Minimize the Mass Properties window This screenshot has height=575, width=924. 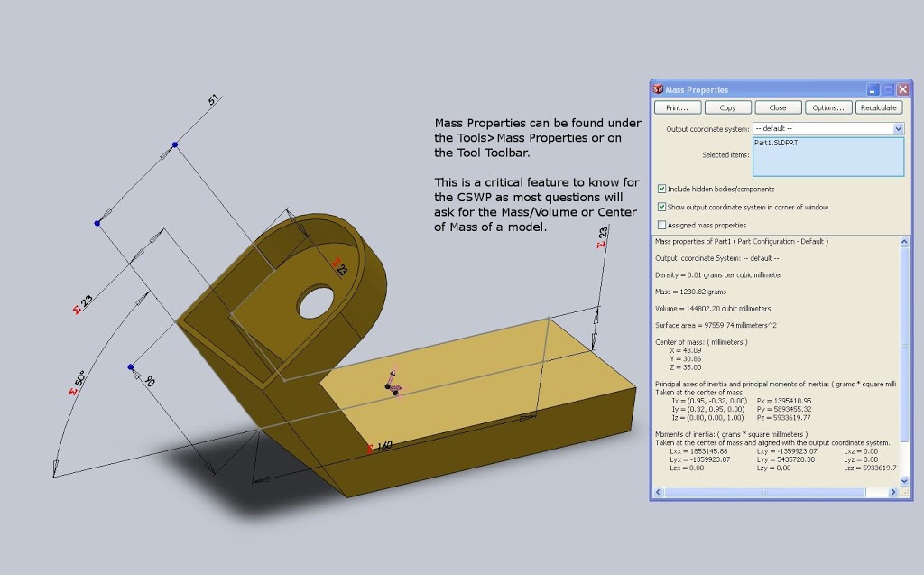(x=873, y=89)
